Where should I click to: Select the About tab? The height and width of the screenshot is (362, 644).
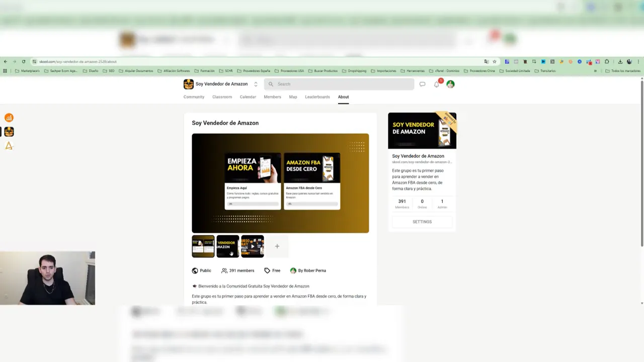pyautogui.click(x=343, y=97)
